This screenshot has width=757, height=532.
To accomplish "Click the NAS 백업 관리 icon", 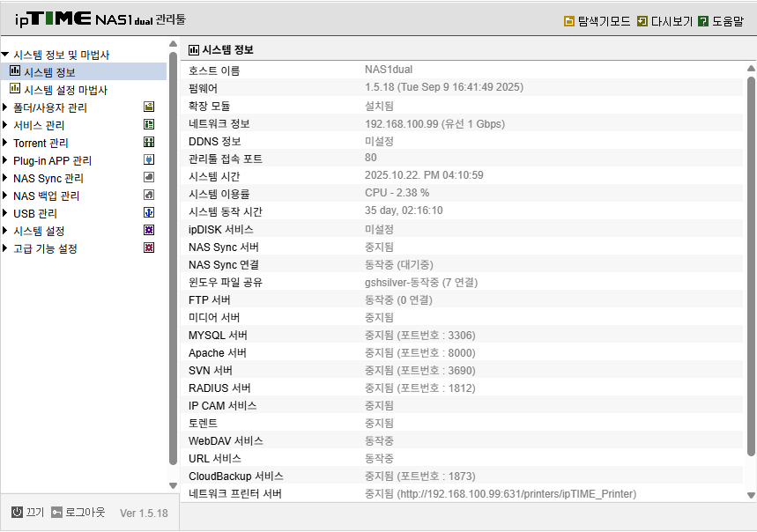I will pos(149,196).
